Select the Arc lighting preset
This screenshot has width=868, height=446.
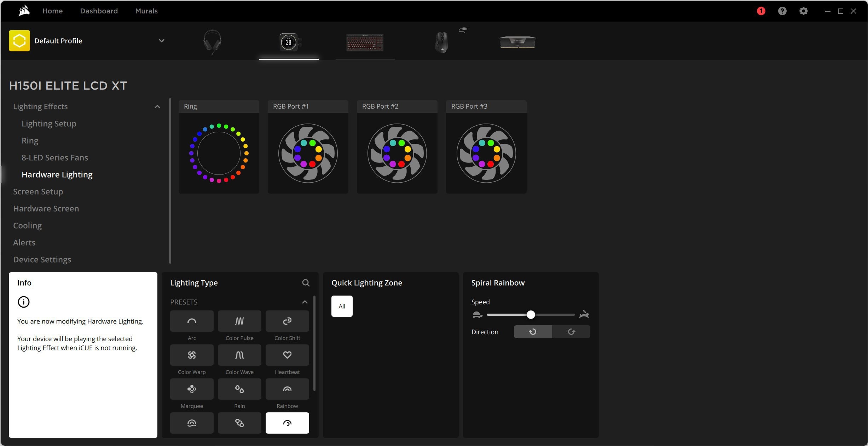pyautogui.click(x=192, y=321)
